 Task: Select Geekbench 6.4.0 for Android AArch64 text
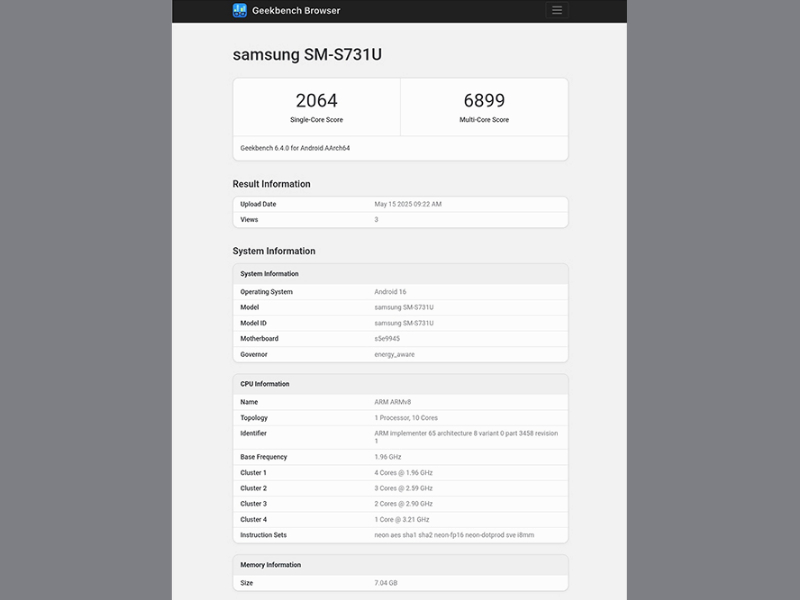tap(295, 148)
